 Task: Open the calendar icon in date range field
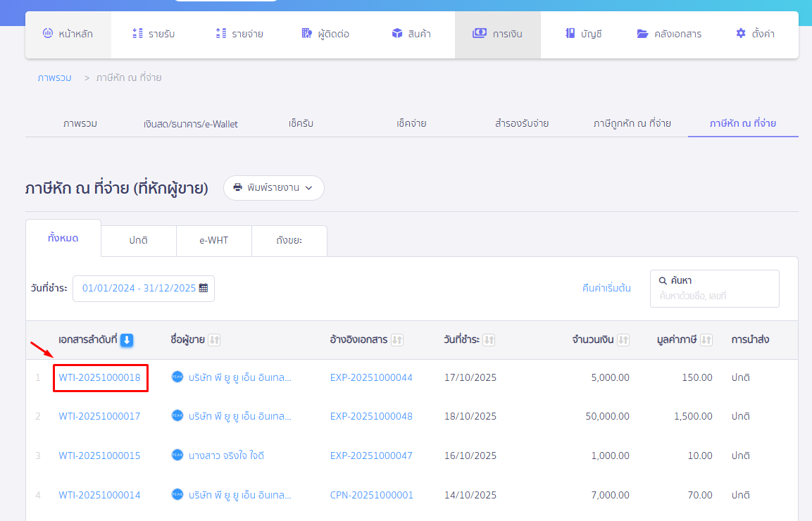click(204, 288)
